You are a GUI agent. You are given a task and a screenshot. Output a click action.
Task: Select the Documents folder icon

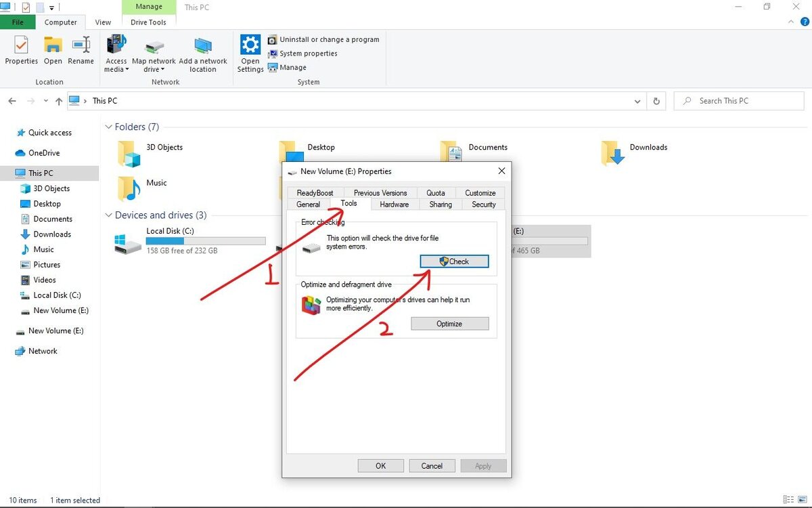point(451,152)
